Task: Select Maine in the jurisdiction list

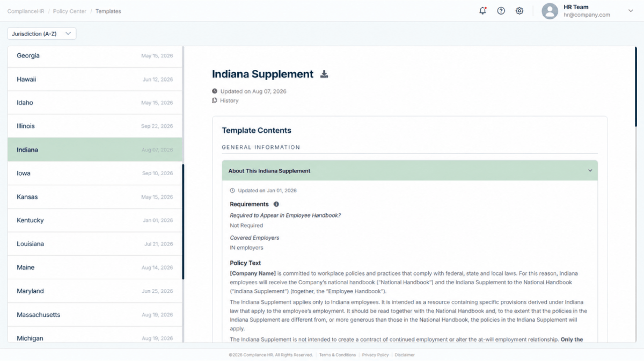Action: [x=95, y=268]
